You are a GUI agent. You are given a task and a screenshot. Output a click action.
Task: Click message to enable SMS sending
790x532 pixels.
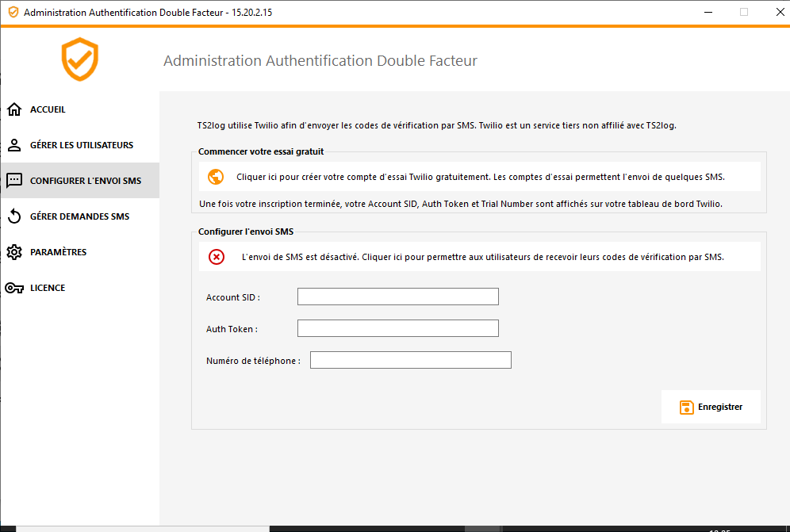coord(480,257)
